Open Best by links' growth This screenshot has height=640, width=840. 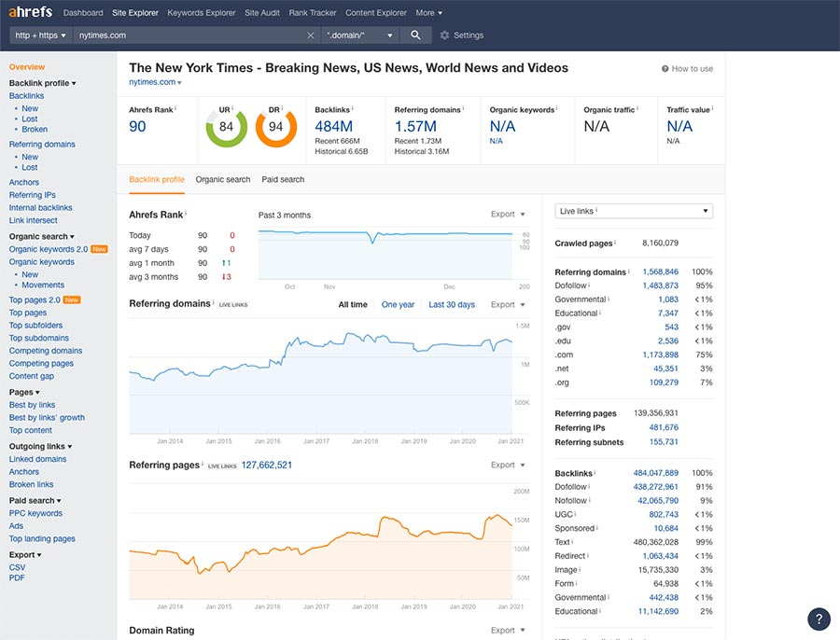click(47, 418)
